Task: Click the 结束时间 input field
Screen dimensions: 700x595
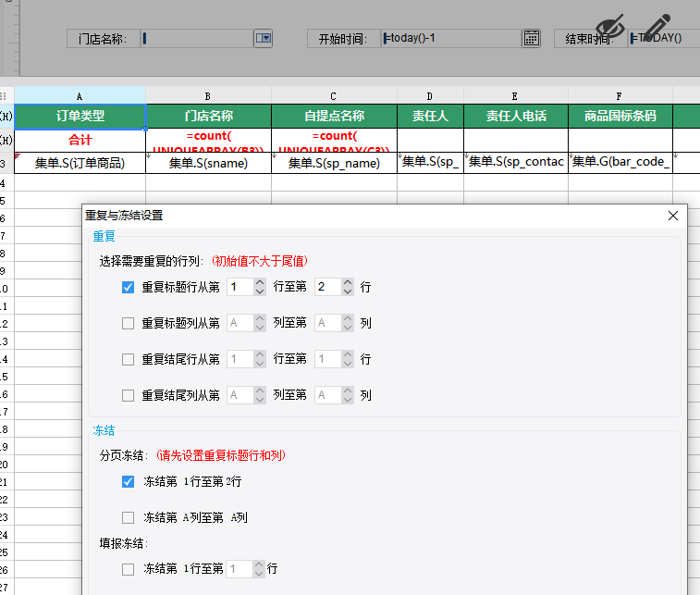Action: coord(662,38)
